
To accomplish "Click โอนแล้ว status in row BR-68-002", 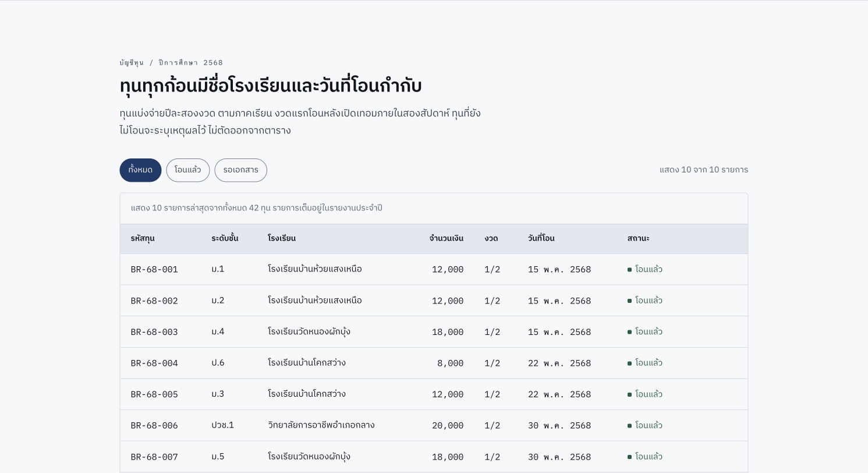I will point(645,301).
